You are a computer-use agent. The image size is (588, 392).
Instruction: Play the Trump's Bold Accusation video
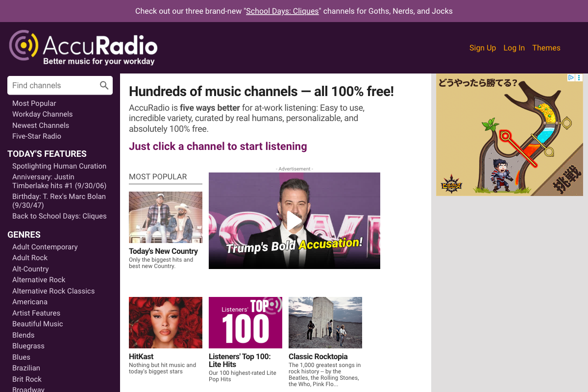(x=294, y=220)
